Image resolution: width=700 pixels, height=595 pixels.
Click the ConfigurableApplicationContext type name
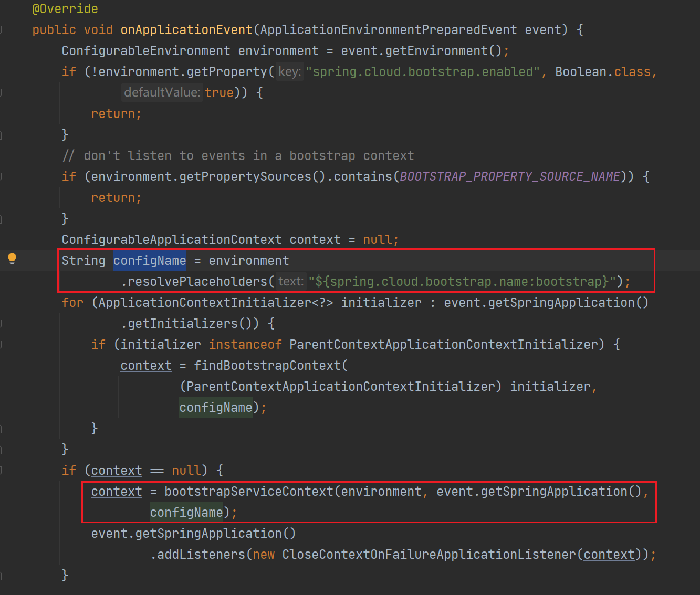point(171,240)
